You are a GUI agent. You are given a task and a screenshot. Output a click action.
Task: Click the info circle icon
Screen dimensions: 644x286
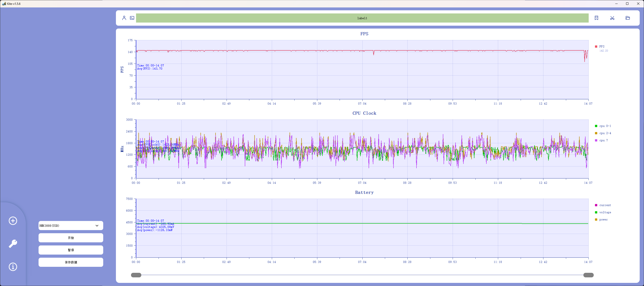tap(13, 267)
